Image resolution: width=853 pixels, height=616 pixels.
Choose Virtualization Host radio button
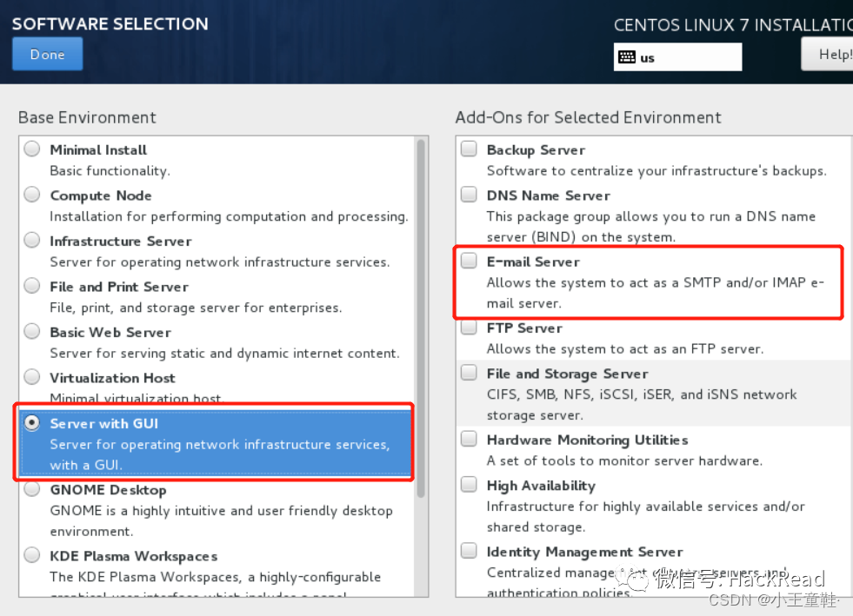(32, 377)
